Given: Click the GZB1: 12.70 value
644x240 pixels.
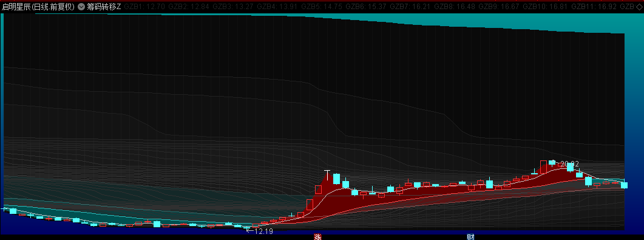Looking at the screenshot, I should pyautogui.click(x=144, y=7).
